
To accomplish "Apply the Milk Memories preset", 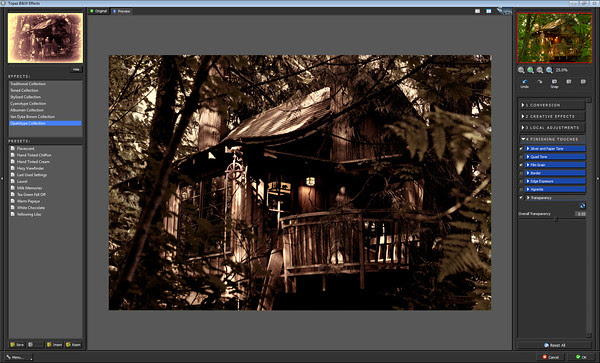I will (29, 188).
